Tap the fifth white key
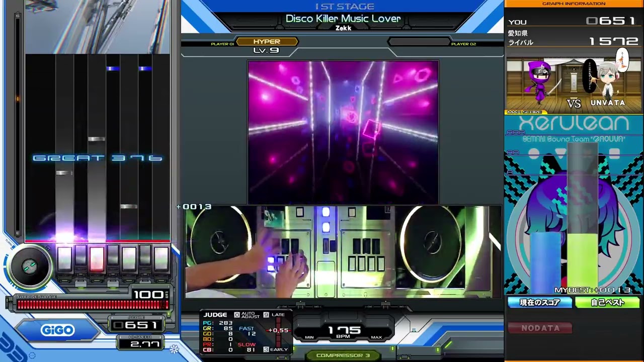The image size is (644, 362). (129, 258)
